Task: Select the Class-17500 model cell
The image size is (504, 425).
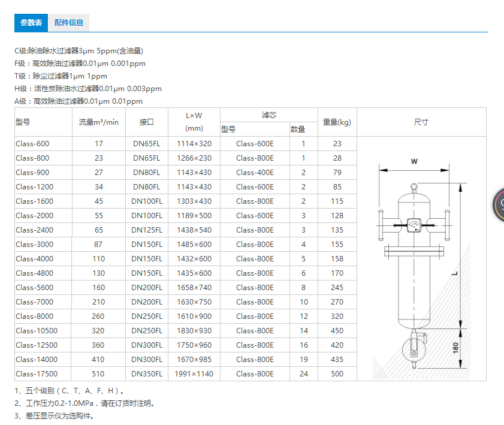Action: [x=43, y=374]
